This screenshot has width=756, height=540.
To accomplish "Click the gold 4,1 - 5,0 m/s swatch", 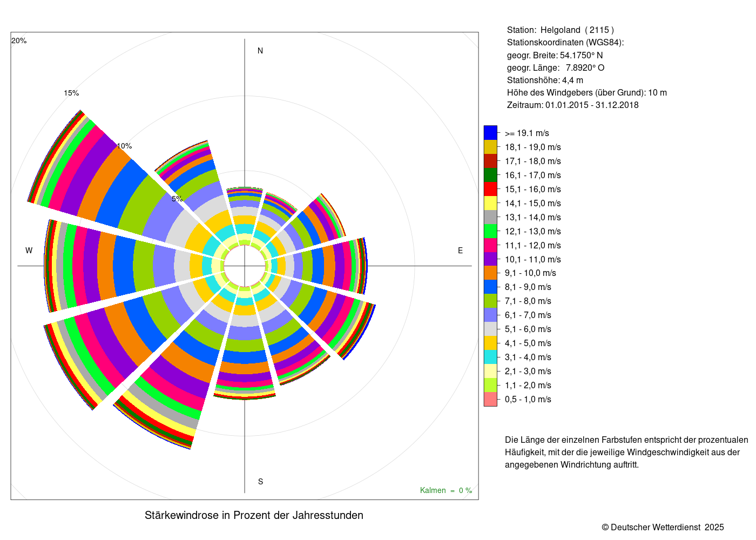I will pos(490,343).
